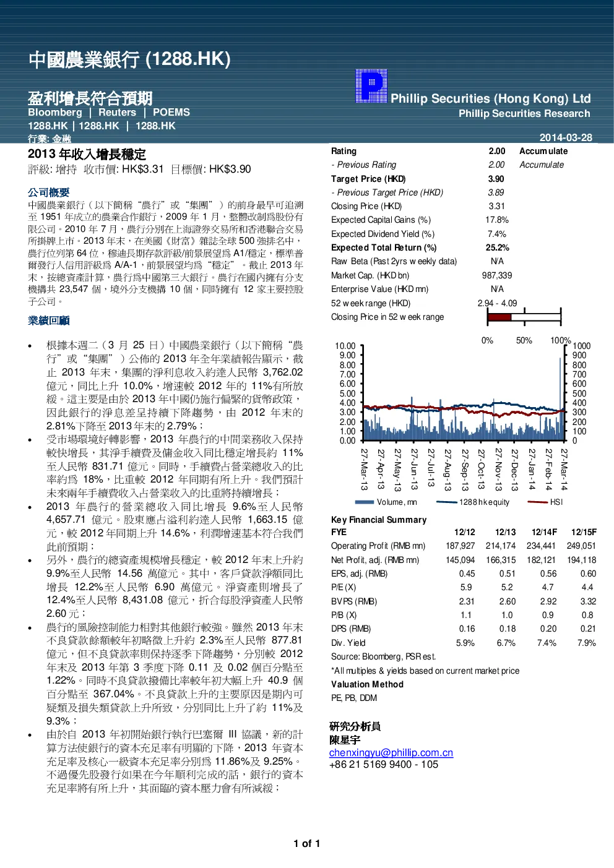Click the BVPS 12/15F value 3.32
The width and height of the screenshot is (614, 868).
pyautogui.click(x=589, y=601)
